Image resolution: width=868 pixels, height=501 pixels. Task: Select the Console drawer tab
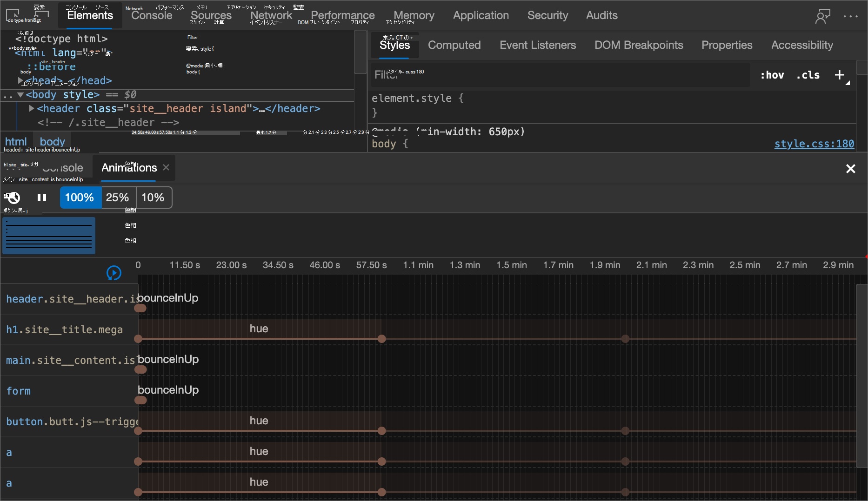coord(62,168)
